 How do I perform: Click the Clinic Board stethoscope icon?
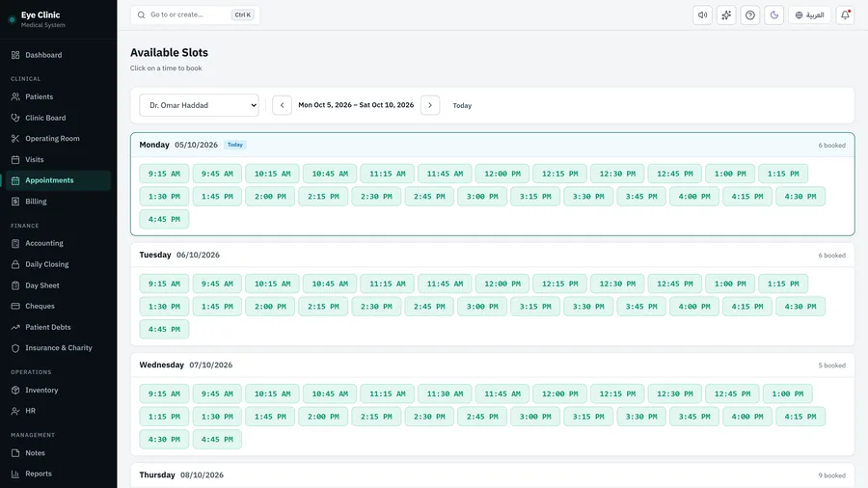[x=15, y=118]
